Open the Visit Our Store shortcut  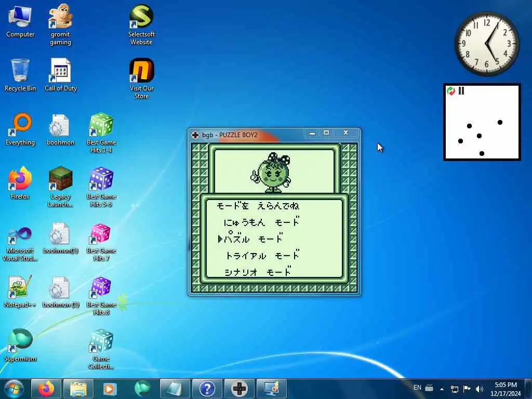pyautogui.click(x=141, y=79)
